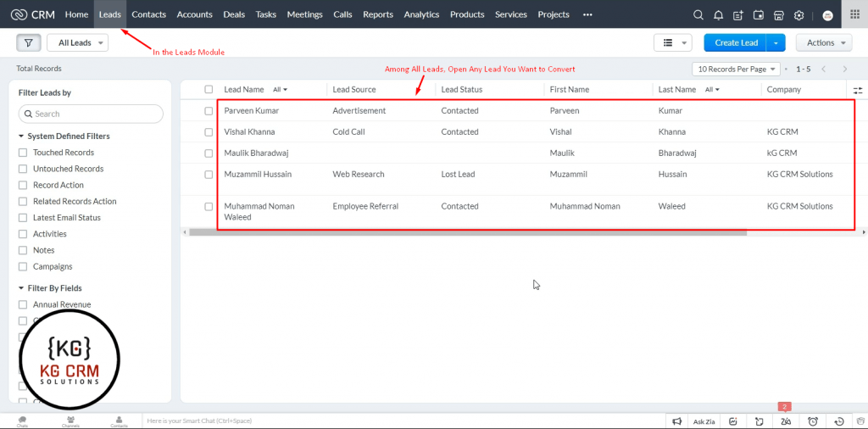Open the reminders alarm clock icon
Image resolution: width=868 pixels, height=429 pixels.
point(813,421)
